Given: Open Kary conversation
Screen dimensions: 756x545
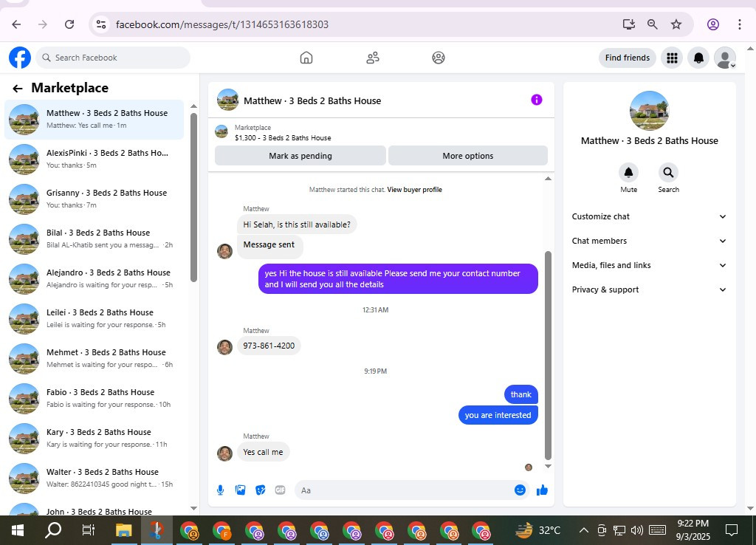Looking at the screenshot, I should (x=94, y=439).
